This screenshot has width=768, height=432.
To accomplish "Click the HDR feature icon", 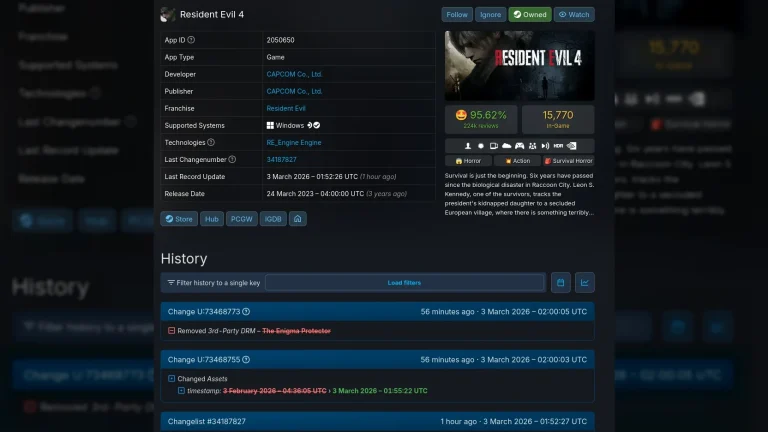I will click(x=558, y=146).
